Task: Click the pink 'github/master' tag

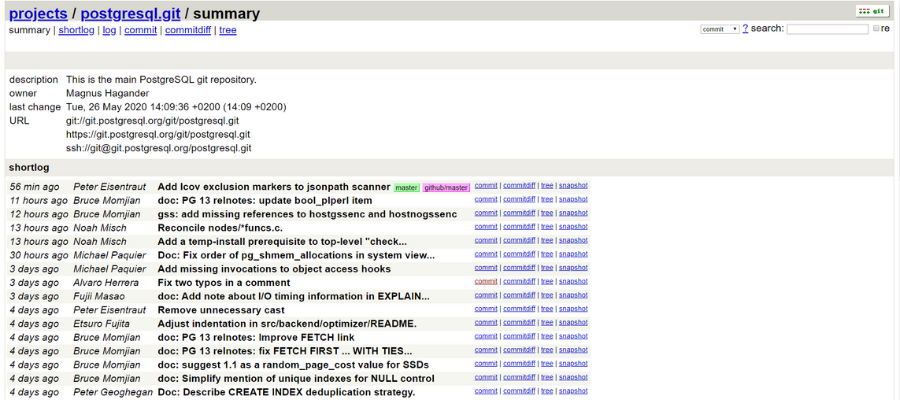Action: (x=446, y=188)
